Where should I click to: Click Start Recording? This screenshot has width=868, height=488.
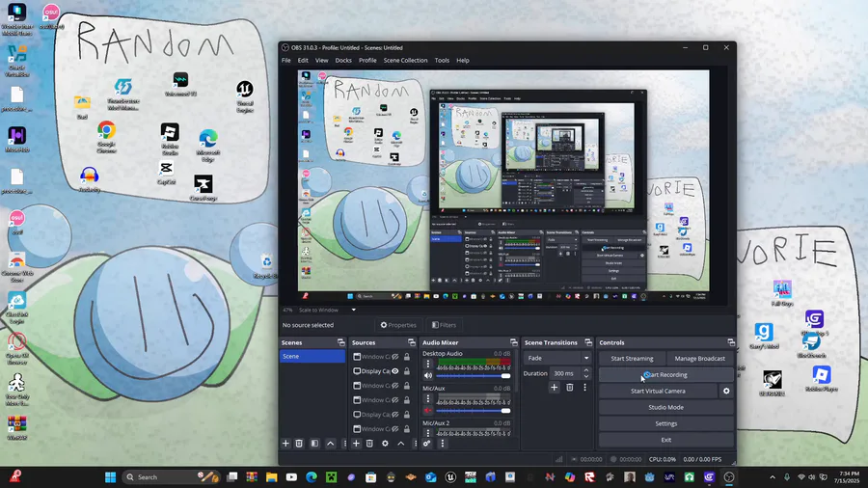[x=665, y=374]
